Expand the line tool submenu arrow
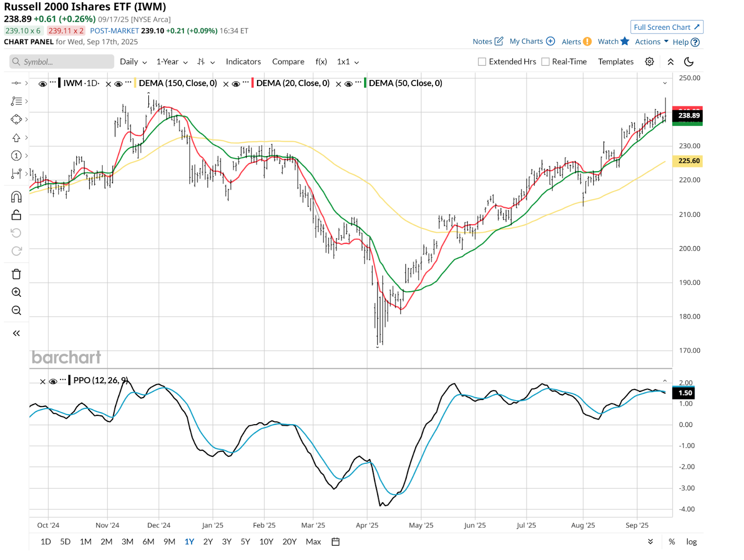744x560 pixels. pyautogui.click(x=27, y=83)
